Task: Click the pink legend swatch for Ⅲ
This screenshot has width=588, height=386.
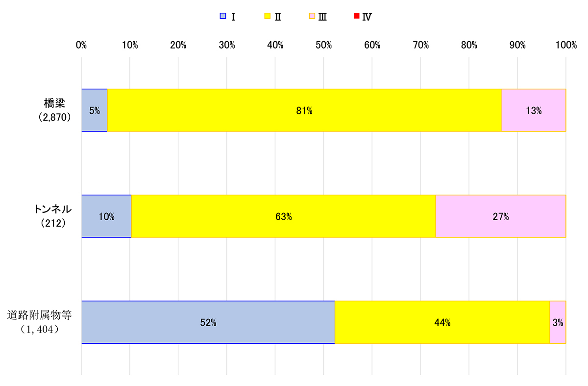Action: pos(311,17)
